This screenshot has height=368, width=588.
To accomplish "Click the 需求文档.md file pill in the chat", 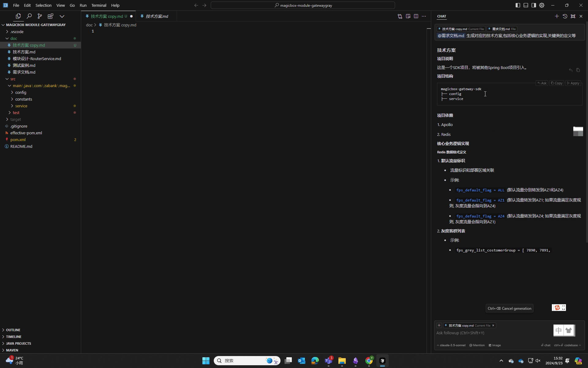I will tap(502, 29).
